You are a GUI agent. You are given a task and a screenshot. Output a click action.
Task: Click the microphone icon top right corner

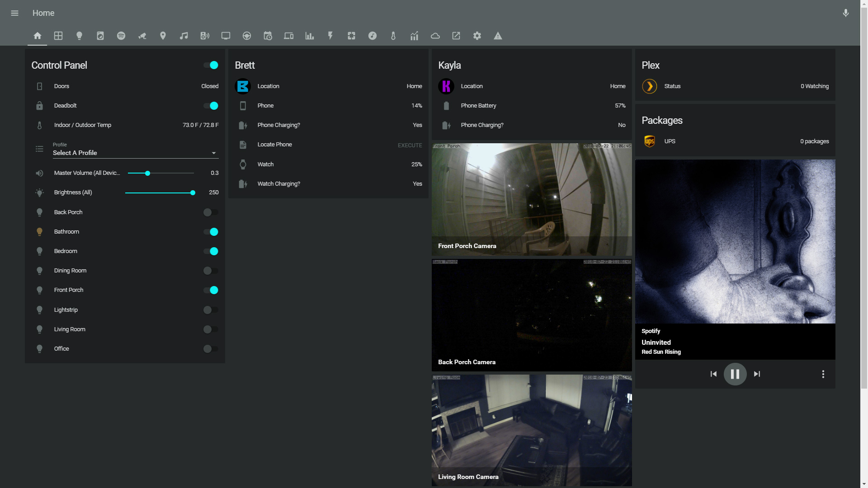coord(846,13)
